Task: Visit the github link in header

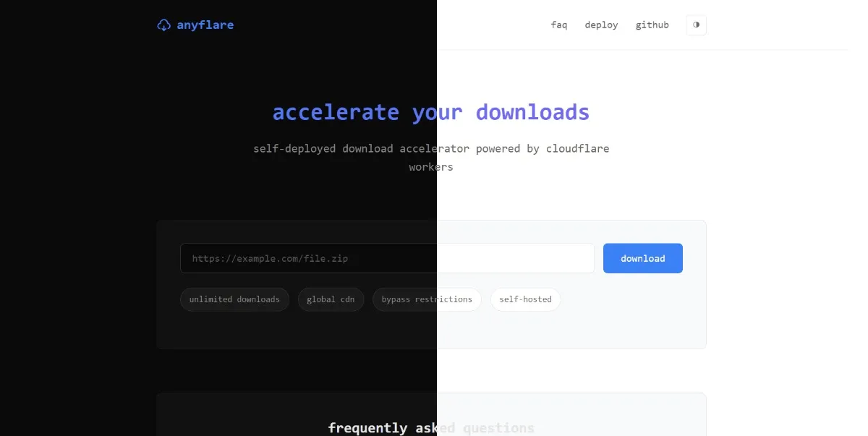Action: click(652, 25)
